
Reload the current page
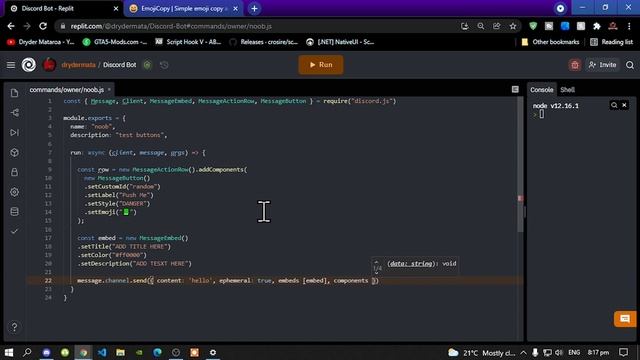click(x=43, y=26)
